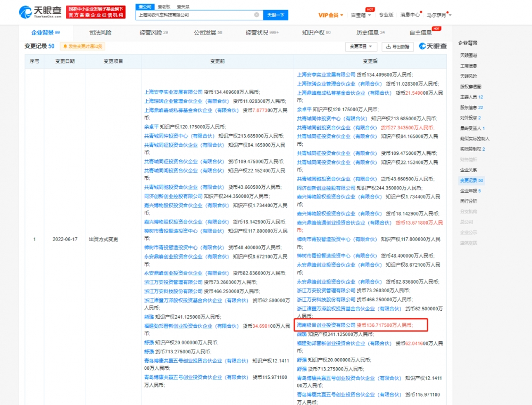This screenshot has height=405, width=532.
Task: Open 上海安亭实业发展有限公司 link in 变更前
Action: (x=173, y=92)
